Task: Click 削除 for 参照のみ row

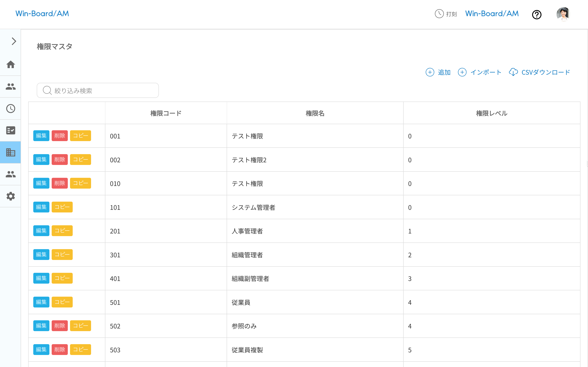Action: click(x=60, y=326)
